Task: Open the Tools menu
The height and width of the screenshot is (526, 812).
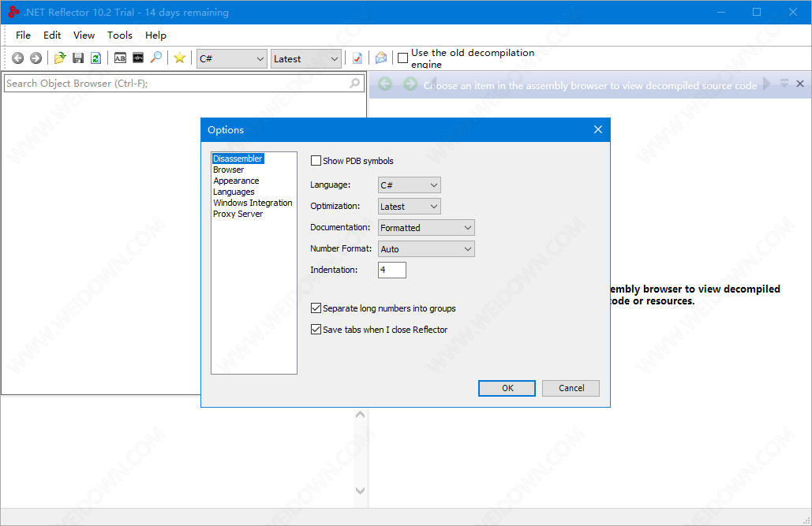Action: 120,35
